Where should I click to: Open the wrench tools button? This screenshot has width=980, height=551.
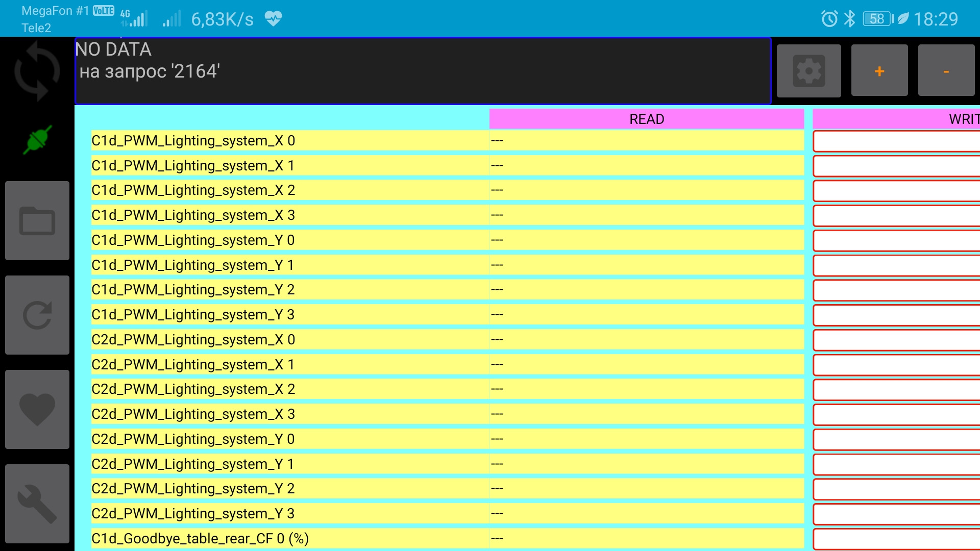(37, 504)
